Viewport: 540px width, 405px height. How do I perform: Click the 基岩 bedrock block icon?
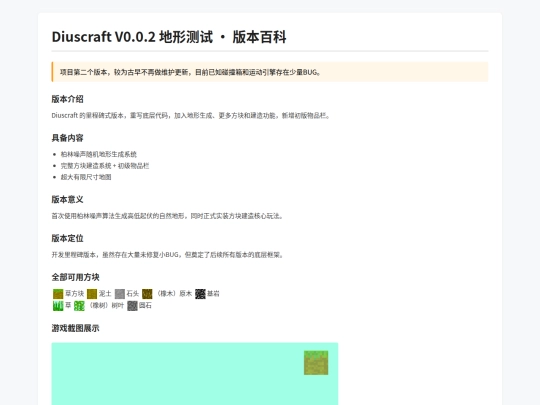(200, 294)
